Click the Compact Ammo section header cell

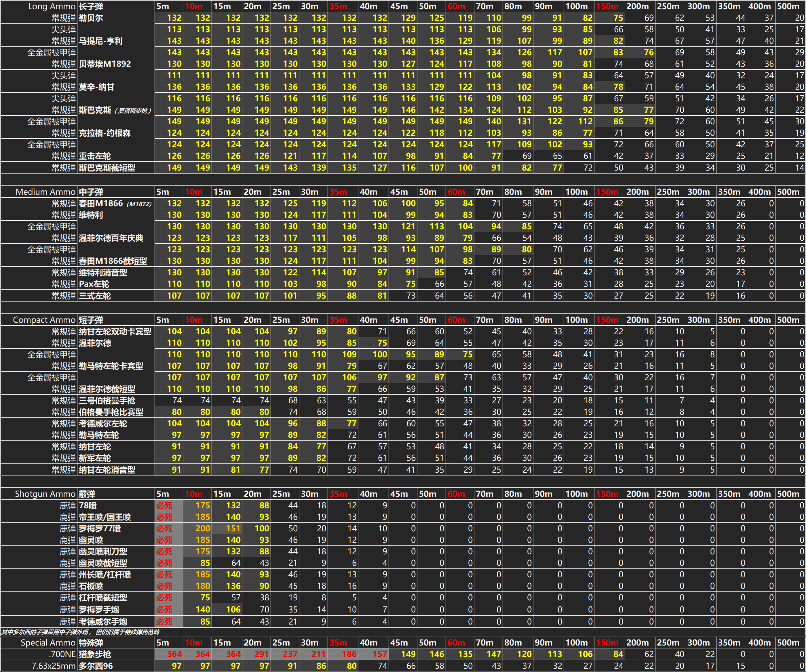point(39,320)
